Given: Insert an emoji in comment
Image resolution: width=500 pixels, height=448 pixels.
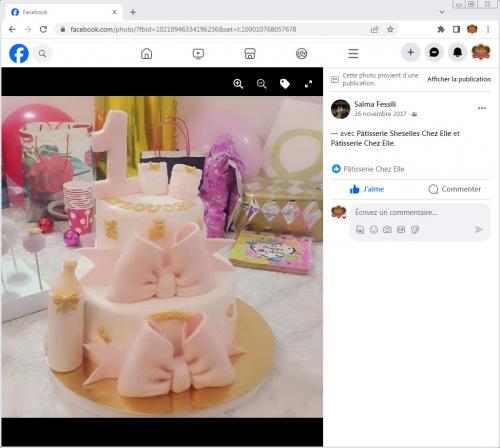Looking at the screenshot, I should (x=374, y=229).
